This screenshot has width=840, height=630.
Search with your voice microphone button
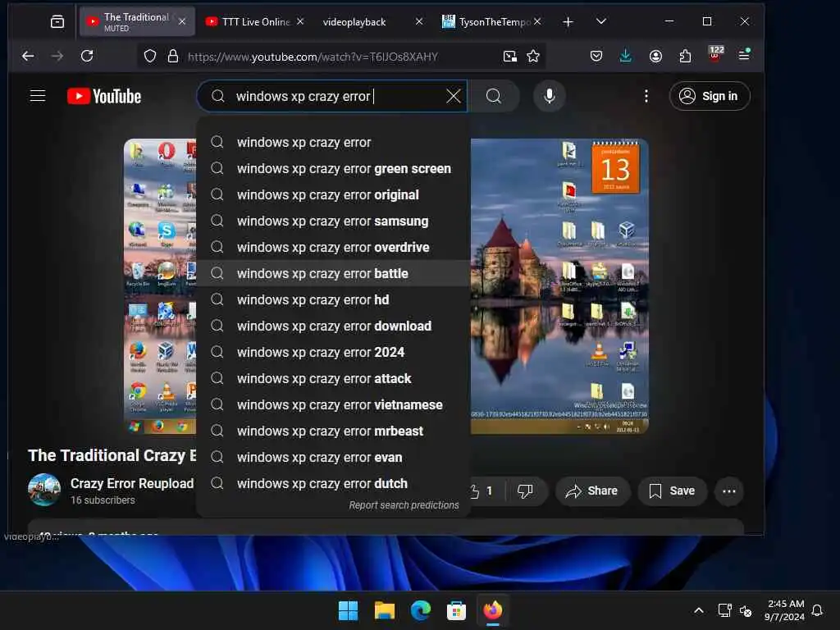pyautogui.click(x=549, y=97)
